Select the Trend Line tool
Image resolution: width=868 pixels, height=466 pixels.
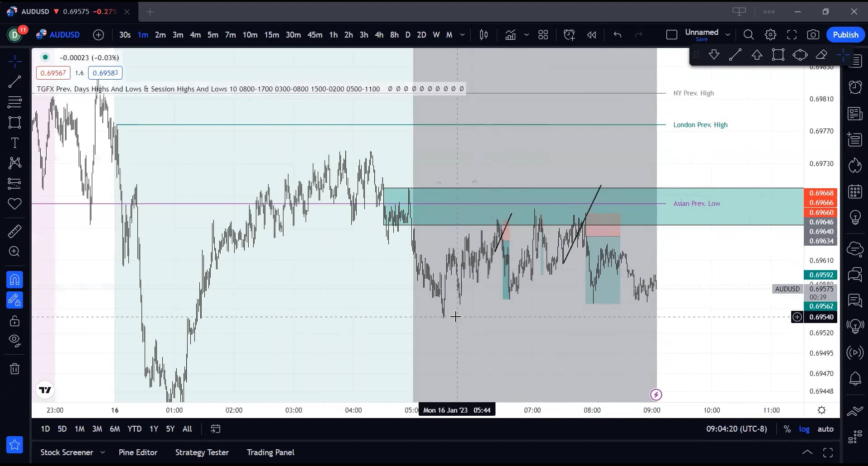(x=15, y=81)
